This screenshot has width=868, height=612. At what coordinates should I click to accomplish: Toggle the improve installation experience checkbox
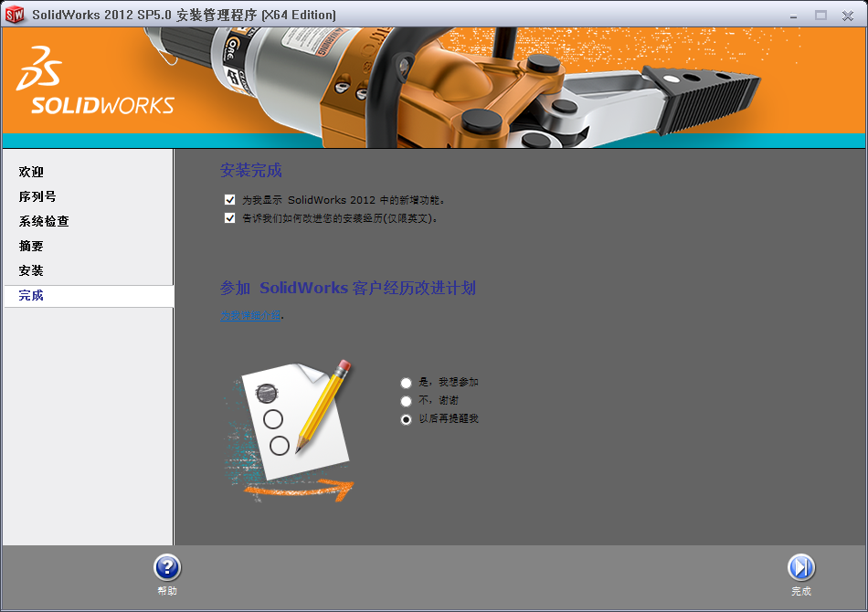click(x=229, y=218)
